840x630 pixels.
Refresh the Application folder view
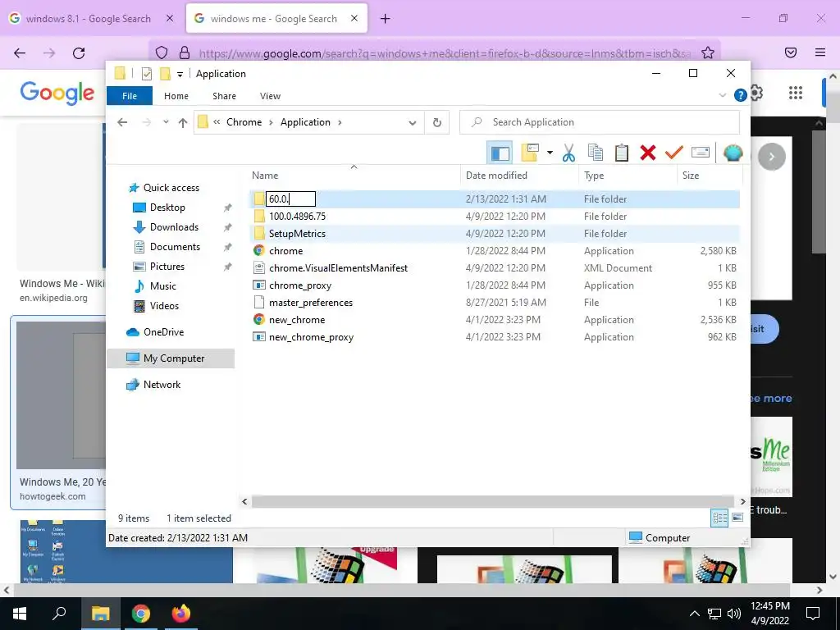pyautogui.click(x=437, y=122)
